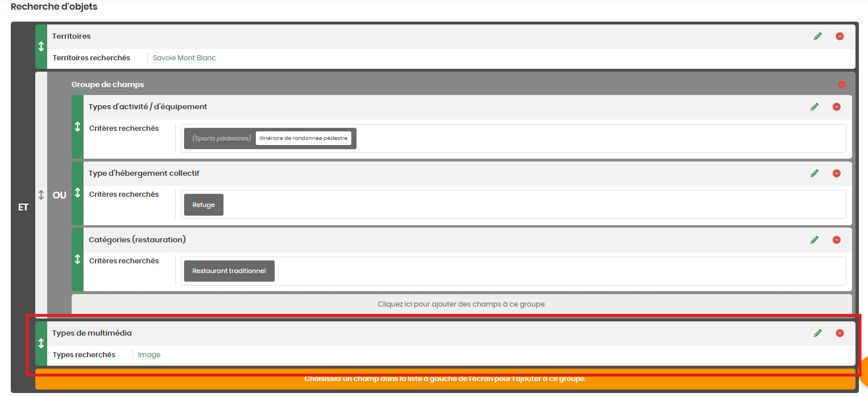This screenshot has width=868, height=397.
Task: Click the (Sports pédestres) group tag
Action: coord(222,138)
